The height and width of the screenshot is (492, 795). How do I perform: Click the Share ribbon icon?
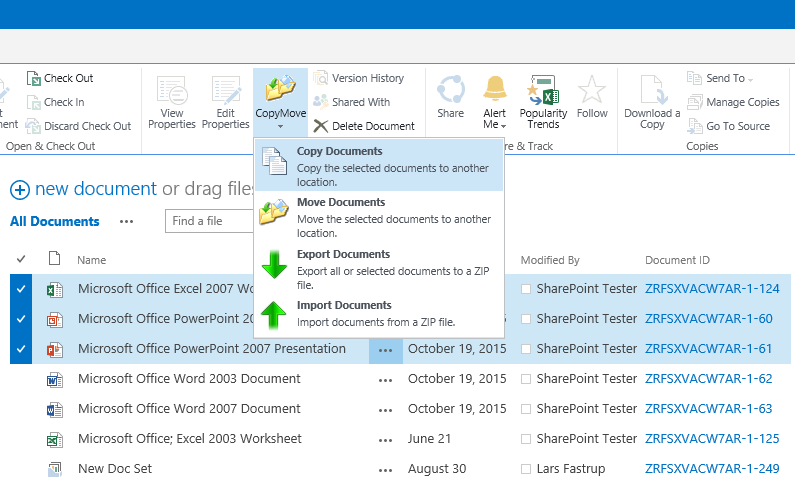coord(451,89)
